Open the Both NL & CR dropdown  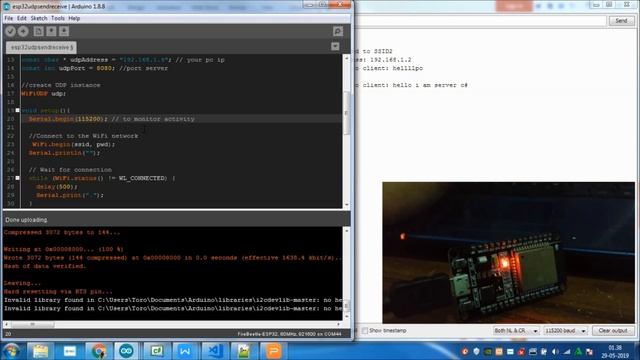516,331
